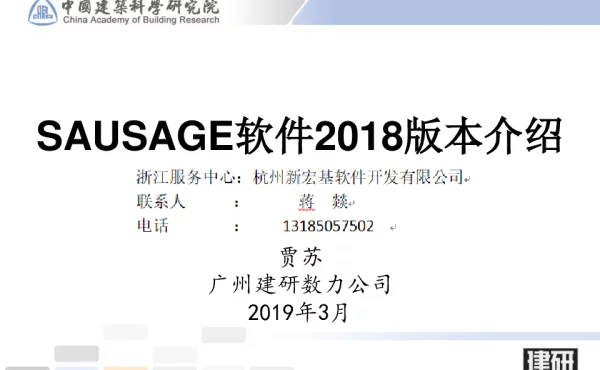Select the line 浙江服务中心:杭州新宏基软件开发有限公司
The height and width of the screenshot is (370, 600).
[x=301, y=177]
